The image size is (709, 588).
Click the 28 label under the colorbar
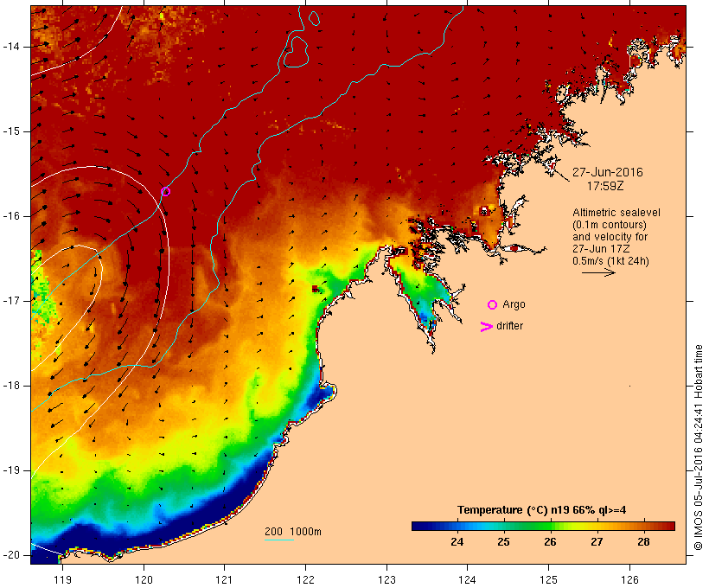(643, 542)
